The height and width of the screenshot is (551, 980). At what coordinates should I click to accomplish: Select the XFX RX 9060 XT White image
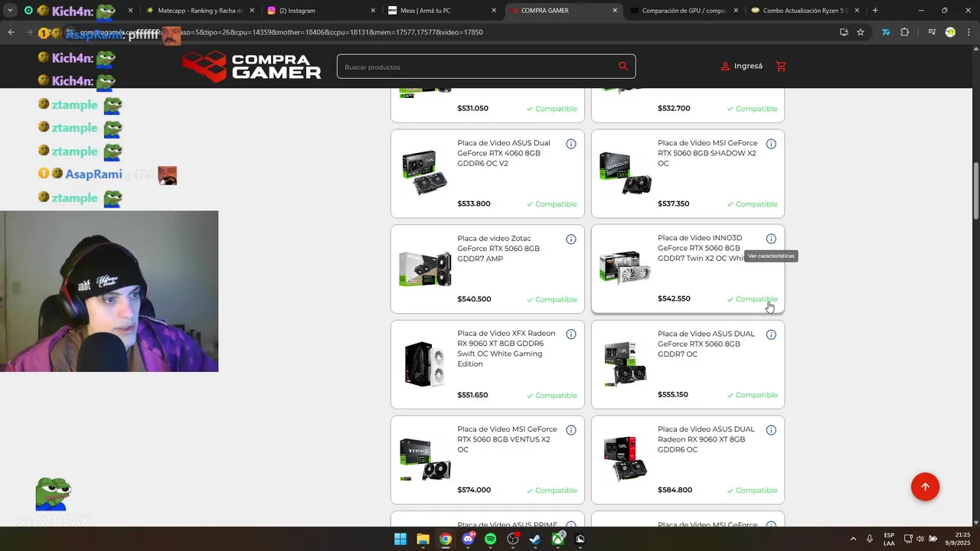424,364
